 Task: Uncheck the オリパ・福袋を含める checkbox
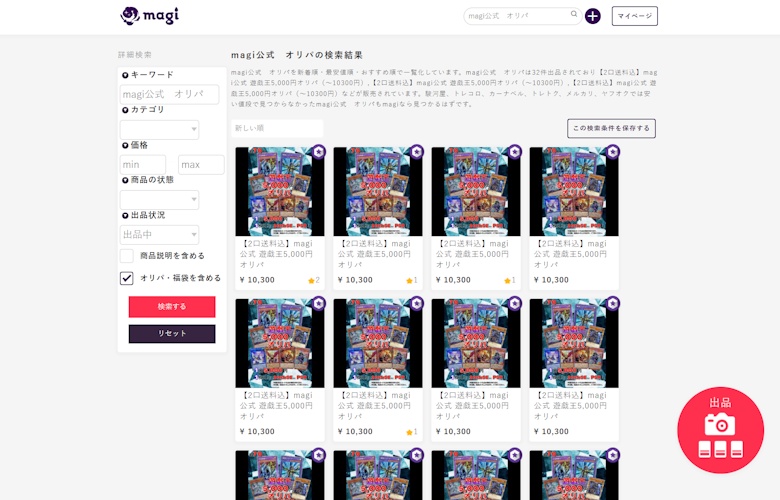click(127, 278)
